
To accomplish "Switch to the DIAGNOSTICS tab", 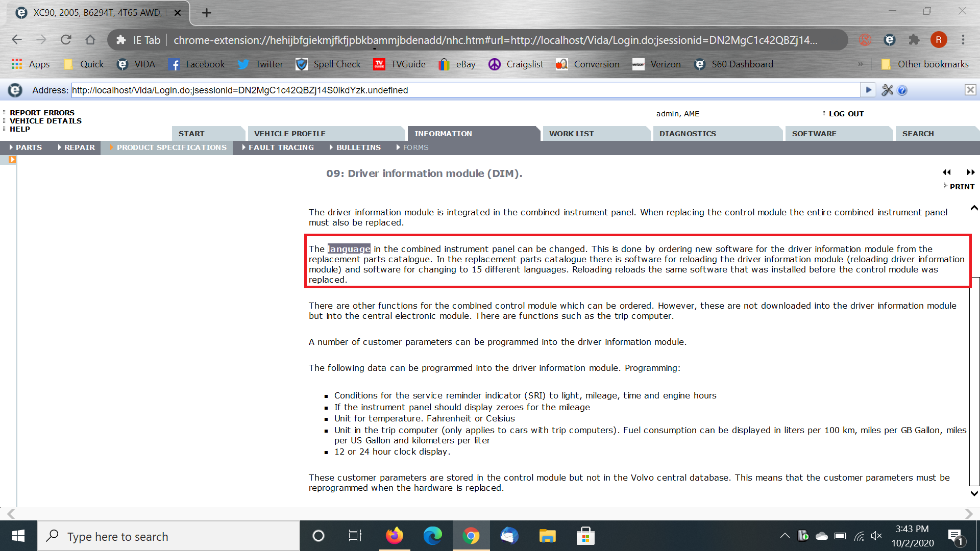I will (687, 134).
